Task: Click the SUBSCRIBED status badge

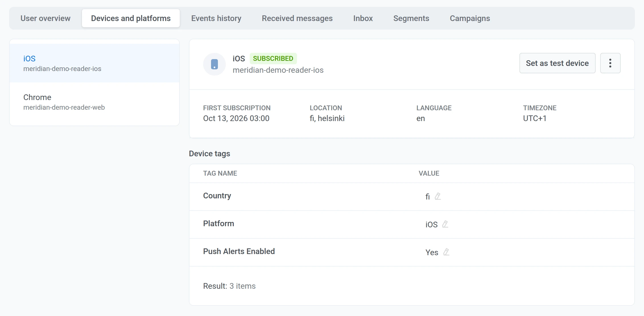Action: [273, 59]
